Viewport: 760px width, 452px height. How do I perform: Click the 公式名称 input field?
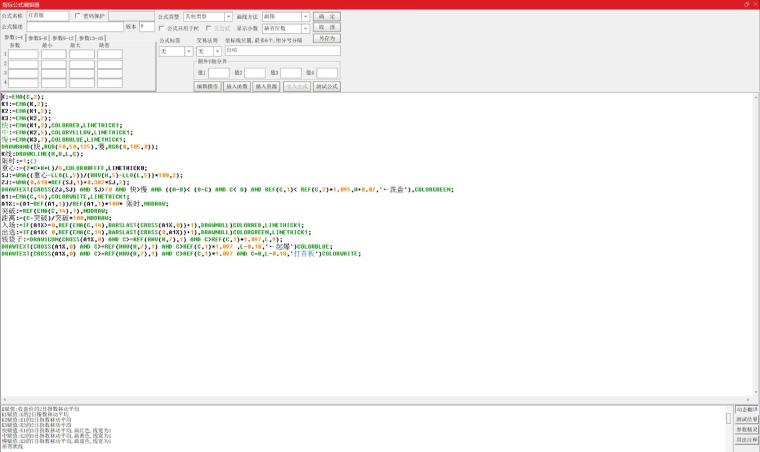click(48, 16)
